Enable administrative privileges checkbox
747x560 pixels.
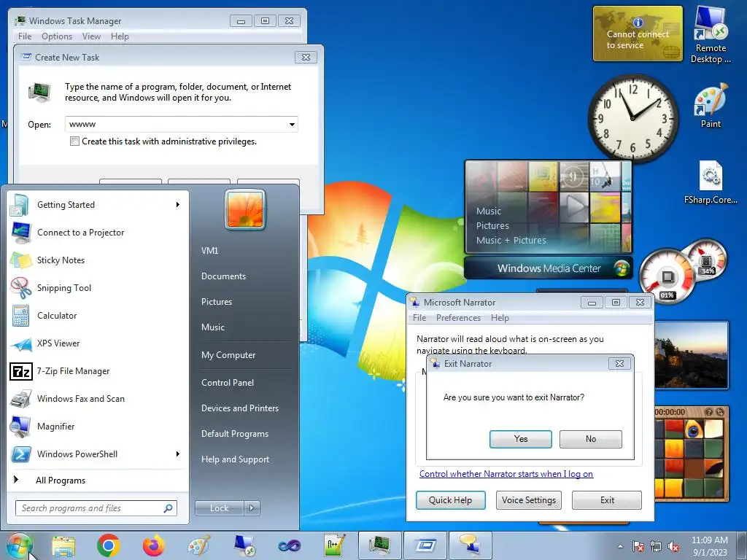(75, 141)
